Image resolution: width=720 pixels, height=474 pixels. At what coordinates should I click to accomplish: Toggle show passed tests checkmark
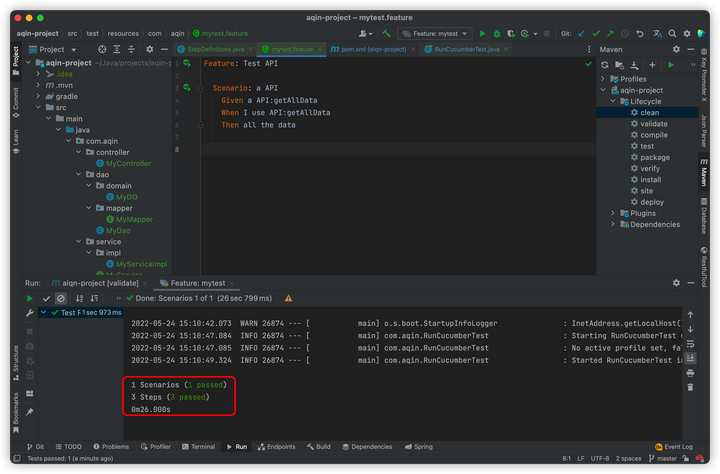[x=46, y=298]
